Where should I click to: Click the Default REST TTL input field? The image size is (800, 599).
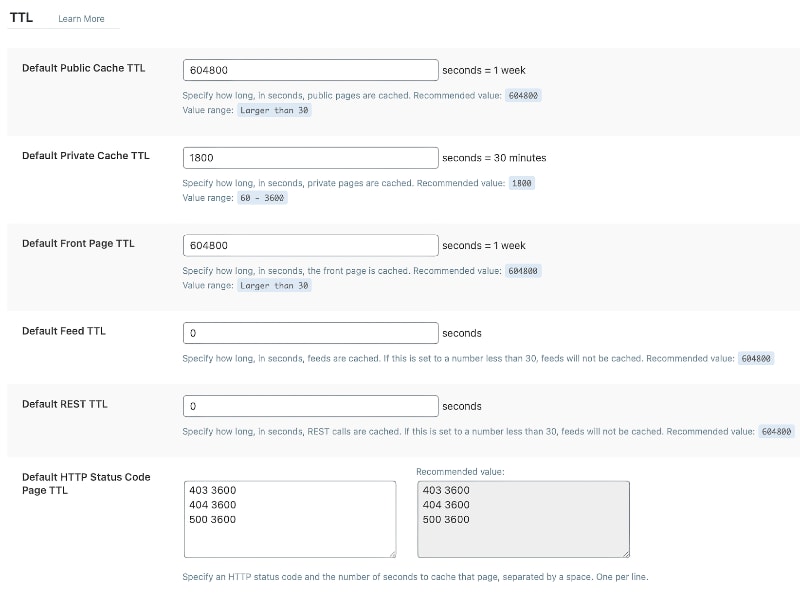point(310,406)
